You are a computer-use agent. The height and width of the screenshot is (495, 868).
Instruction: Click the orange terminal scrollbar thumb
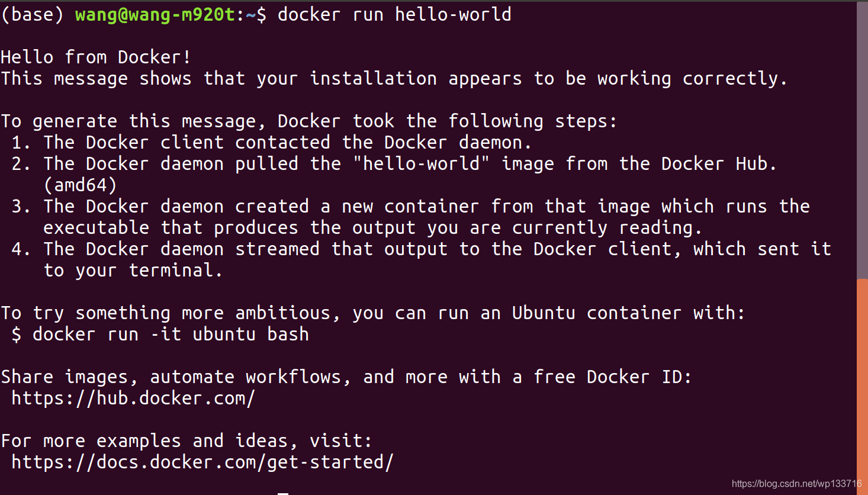(x=862, y=386)
